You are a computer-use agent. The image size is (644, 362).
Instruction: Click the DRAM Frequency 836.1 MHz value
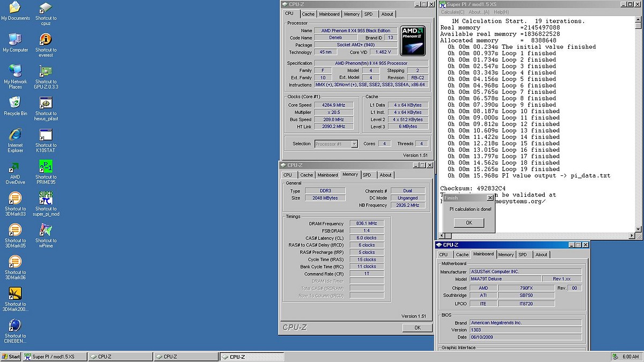pos(367,223)
